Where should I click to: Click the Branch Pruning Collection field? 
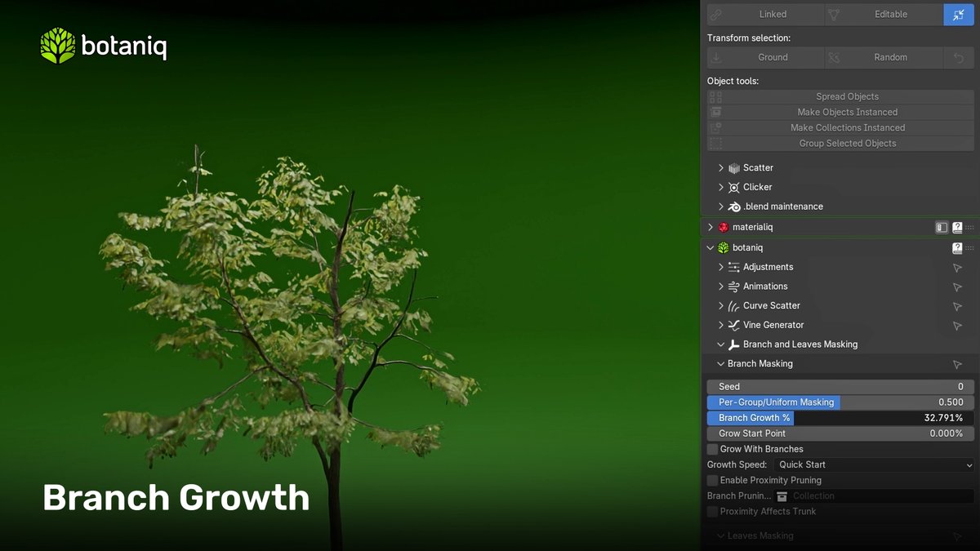(874, 496)
